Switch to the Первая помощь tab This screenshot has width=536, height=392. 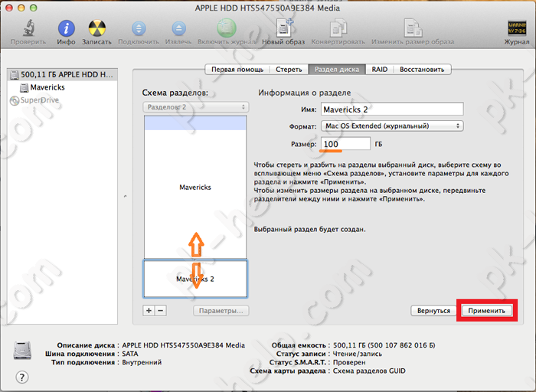click(237, 70)
